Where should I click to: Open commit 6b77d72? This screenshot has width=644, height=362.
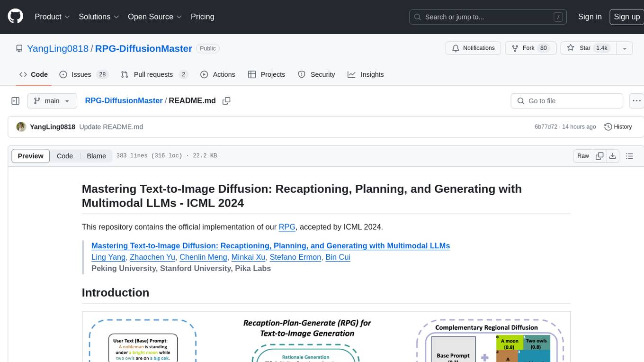pos(546,127)
